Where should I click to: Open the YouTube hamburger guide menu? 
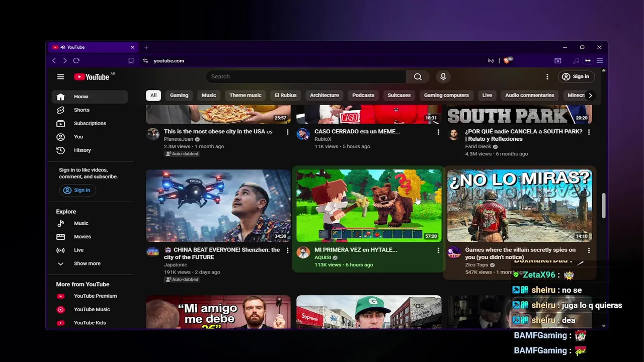click(60, 76)
